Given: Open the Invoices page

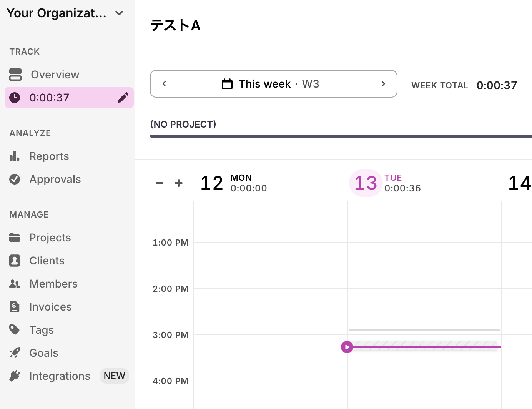Looking at the screenshot, I should pos(50,307).
